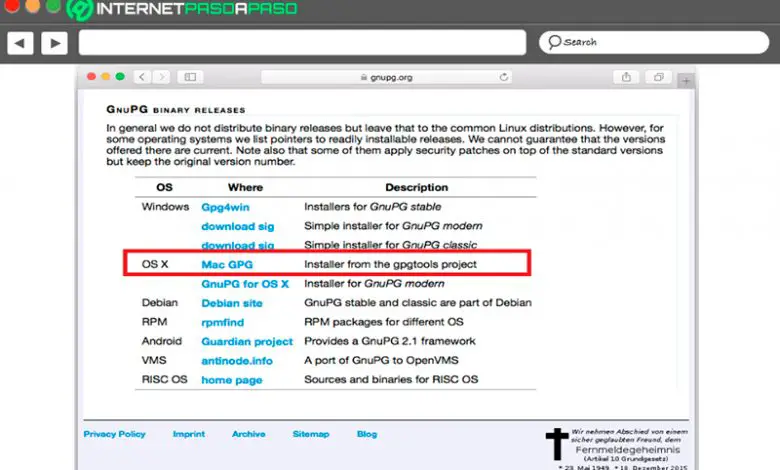Viewport: 780px width, 470px height.
Task: Open the Sitemap footer link
Action: pyautogui.click(x=311, y=434)
